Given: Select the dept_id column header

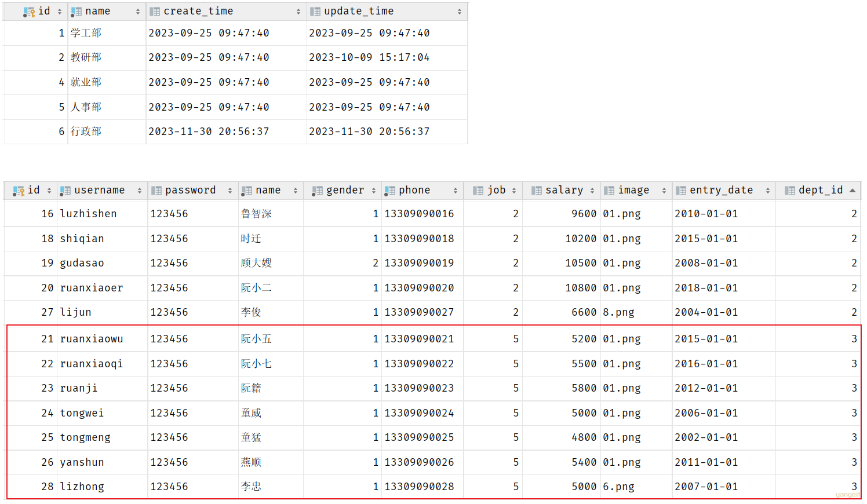Looking at the screenshot, I should tap(818, 191).
